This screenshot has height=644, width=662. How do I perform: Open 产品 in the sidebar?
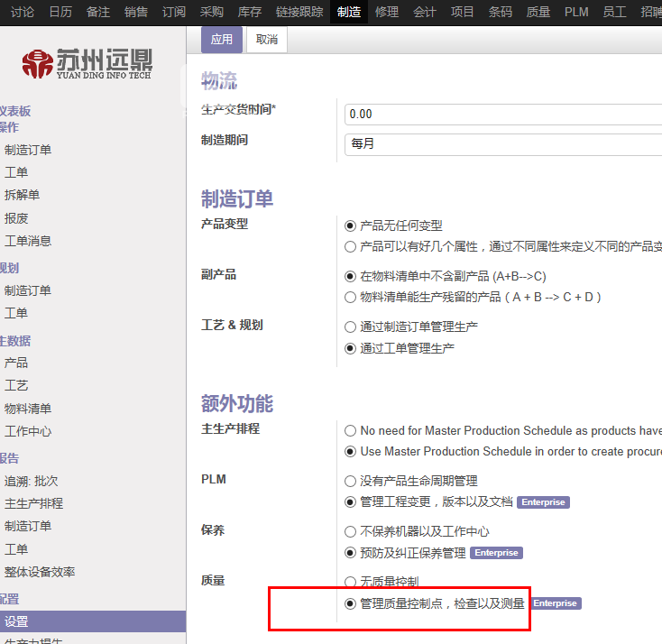(x=16, y=363)
